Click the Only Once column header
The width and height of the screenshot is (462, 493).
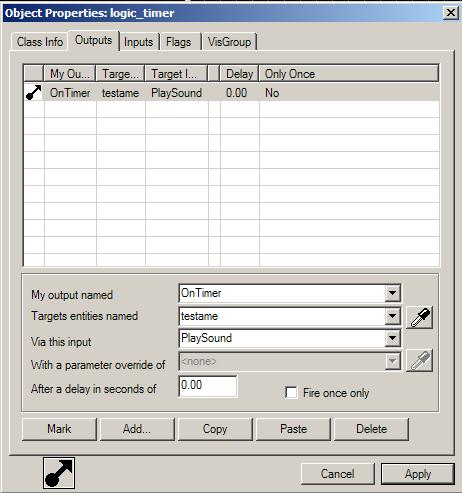pos(349,74)
